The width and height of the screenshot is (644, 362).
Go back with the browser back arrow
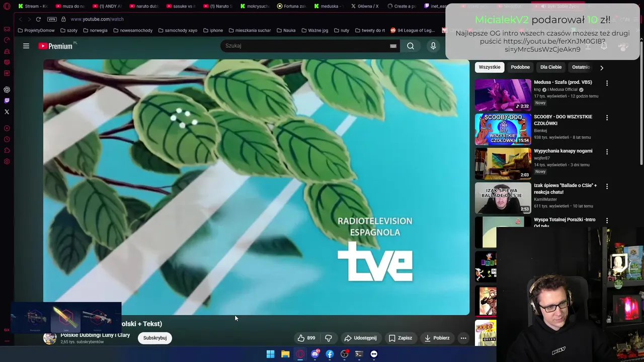tap(21, 19)
